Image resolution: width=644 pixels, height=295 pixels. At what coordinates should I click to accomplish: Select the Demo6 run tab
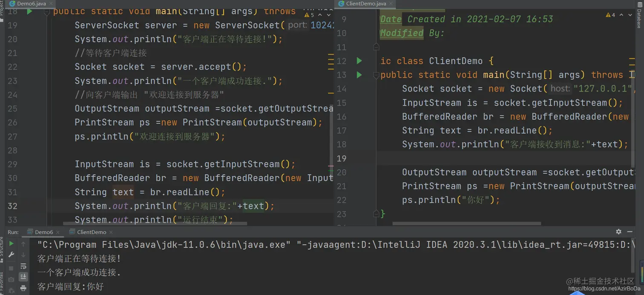coord(43,232)
